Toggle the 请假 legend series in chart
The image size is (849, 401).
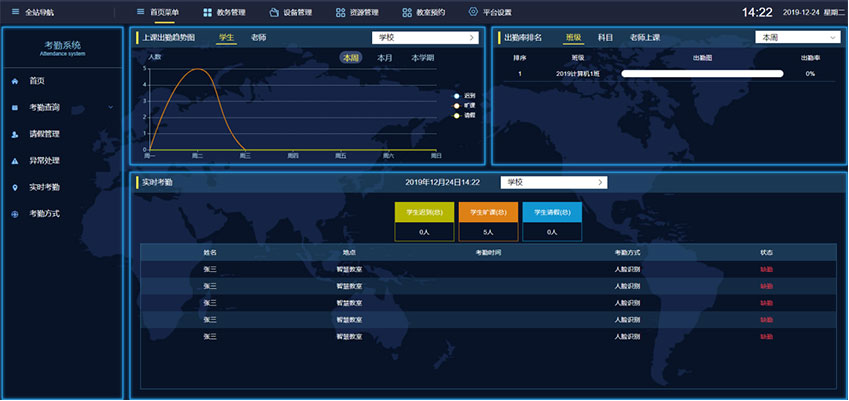coord(457,115)
